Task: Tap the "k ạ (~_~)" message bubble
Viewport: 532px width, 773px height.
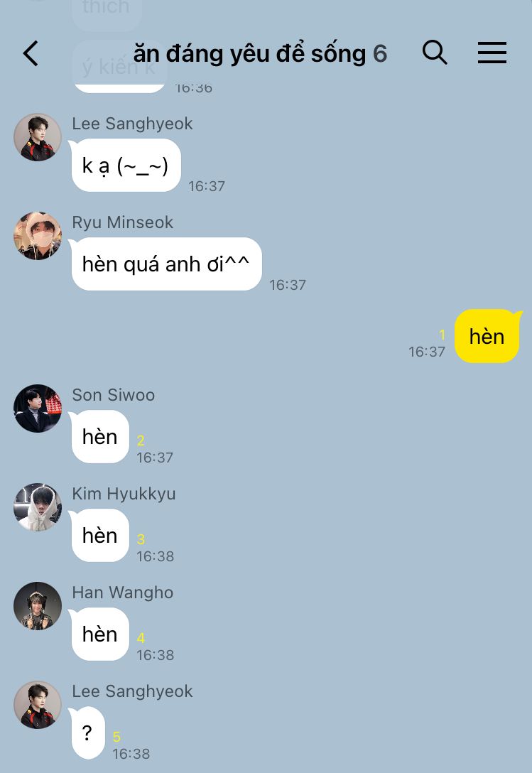Action: tap(125, 165)
